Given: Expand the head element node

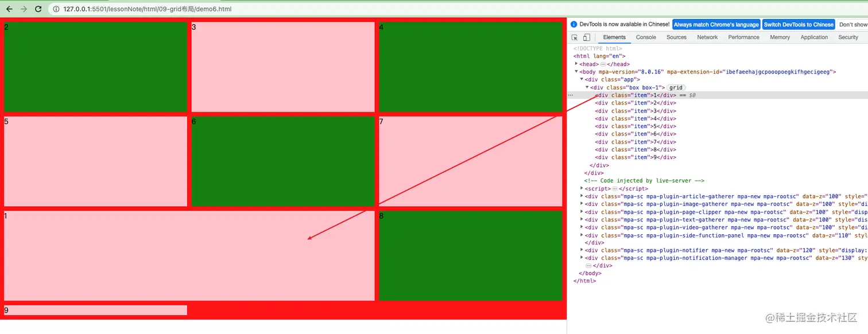Looking at the screenshot, I should pyautogui.click(x=576, y=64).
